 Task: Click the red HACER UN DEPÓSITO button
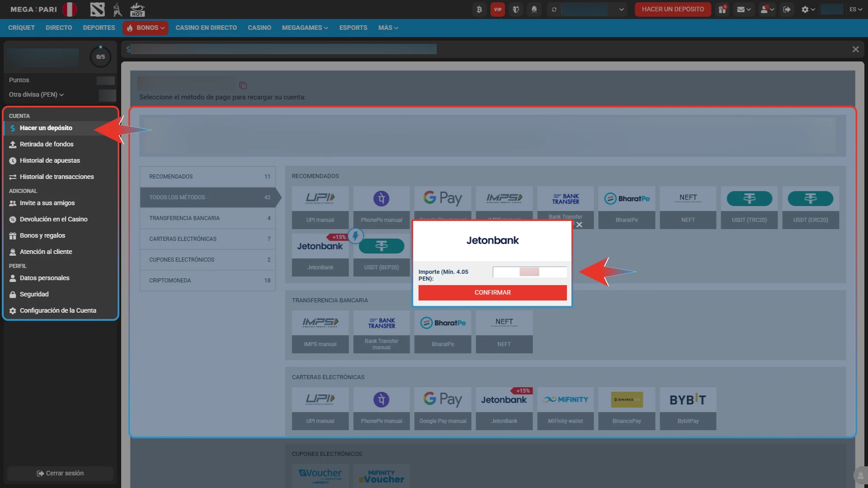[x=673, y=9]
